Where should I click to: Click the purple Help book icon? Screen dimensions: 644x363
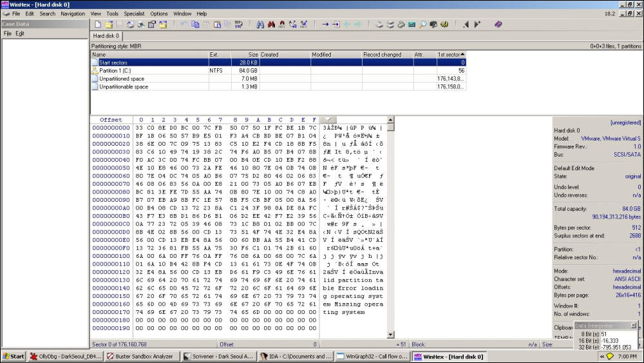pos(498,25)
